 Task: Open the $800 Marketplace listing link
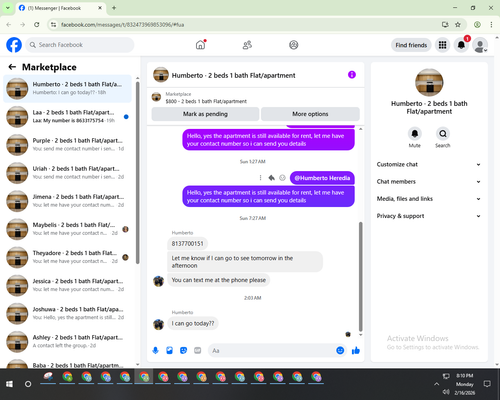206,101
